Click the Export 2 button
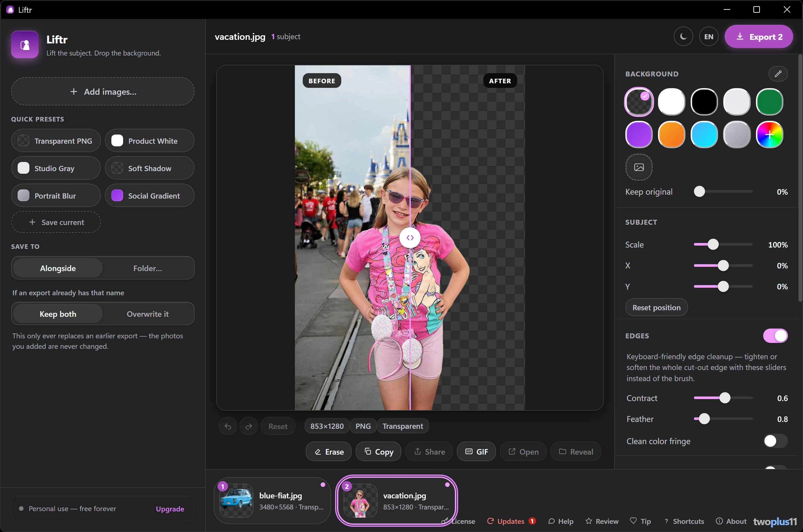The image size is (803, 532). pos(758,37)
